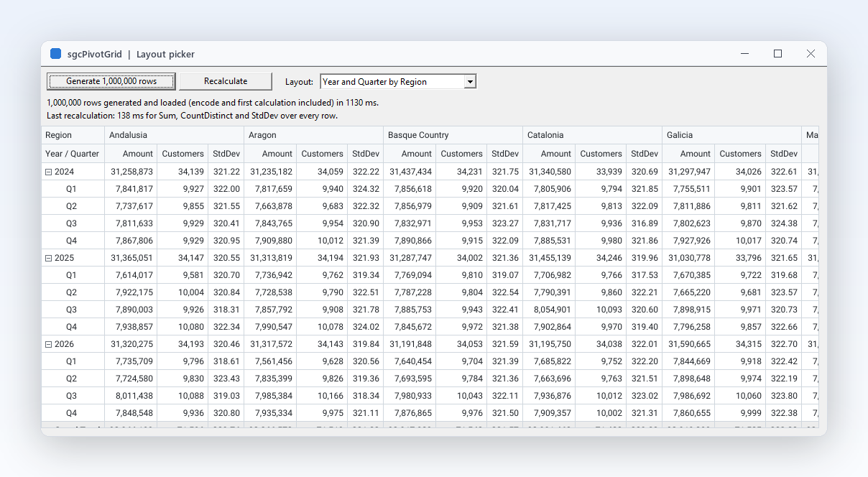Screen dimensions: 868x477
Task: Click StdDev value 316.89 in Catalonia
Action: pos(645,223)
